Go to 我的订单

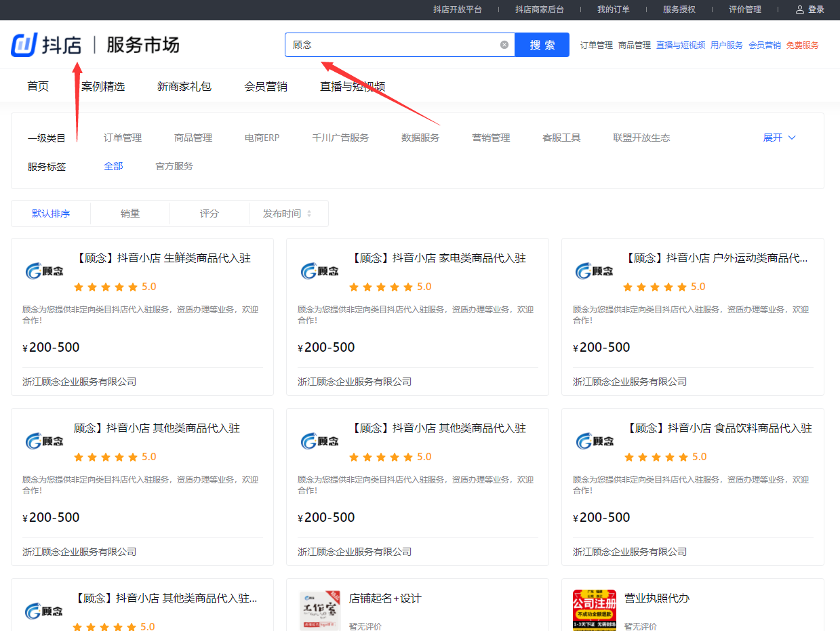[614, 9]
